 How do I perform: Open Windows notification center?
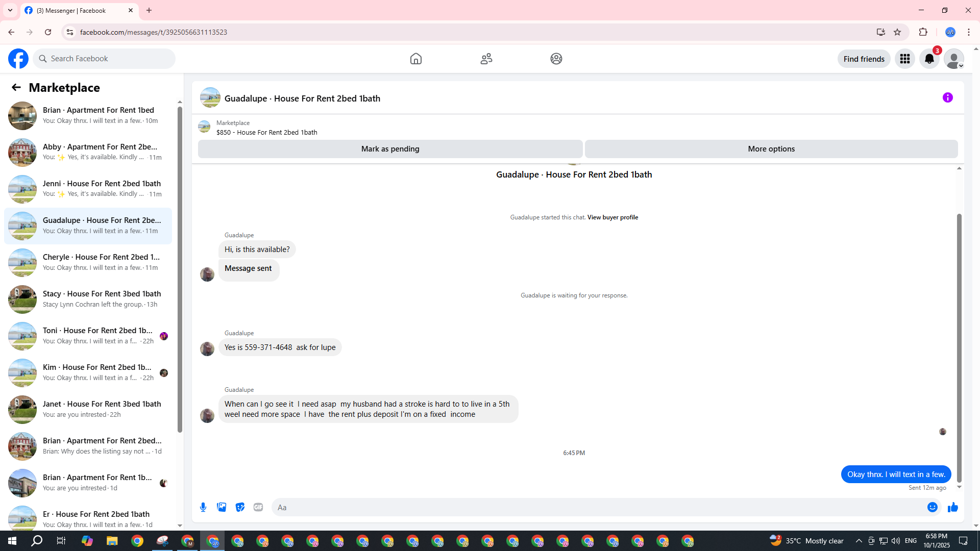pyautogui.click(x=964, y=541)
